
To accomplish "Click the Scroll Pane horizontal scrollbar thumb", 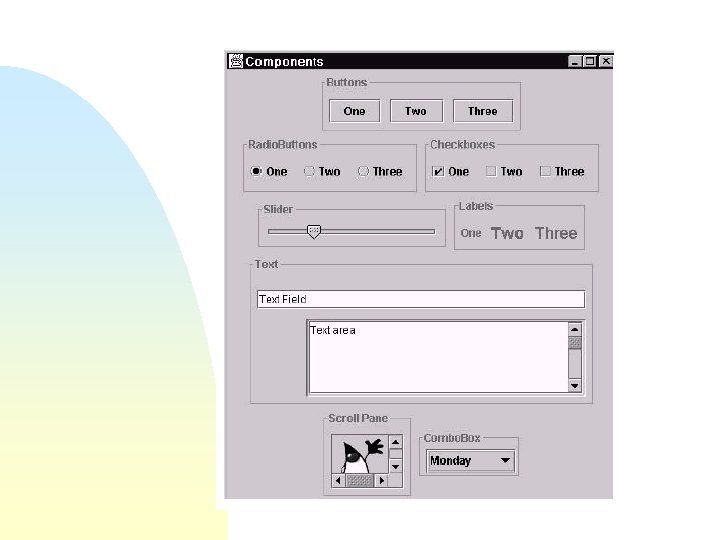I will (360, 481).
